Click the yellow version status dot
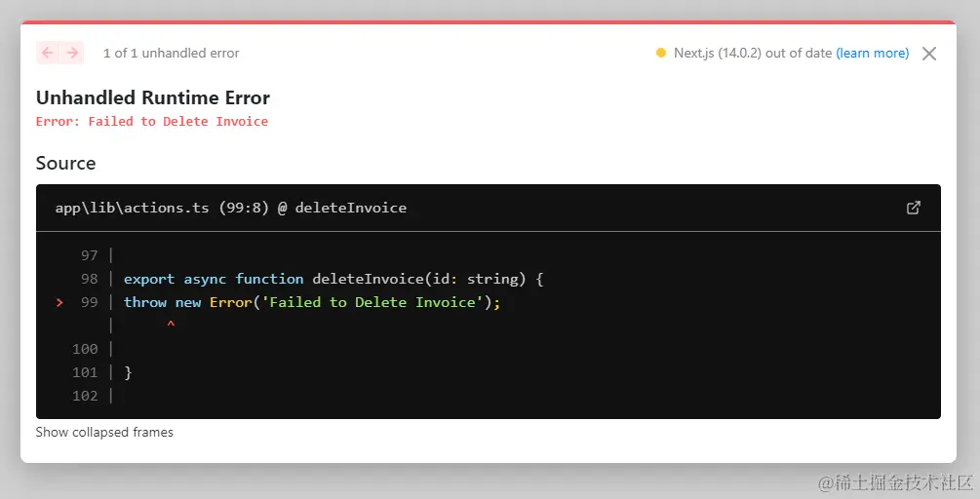Viewport: 980px width, 499px height. [x=661, y=54]
